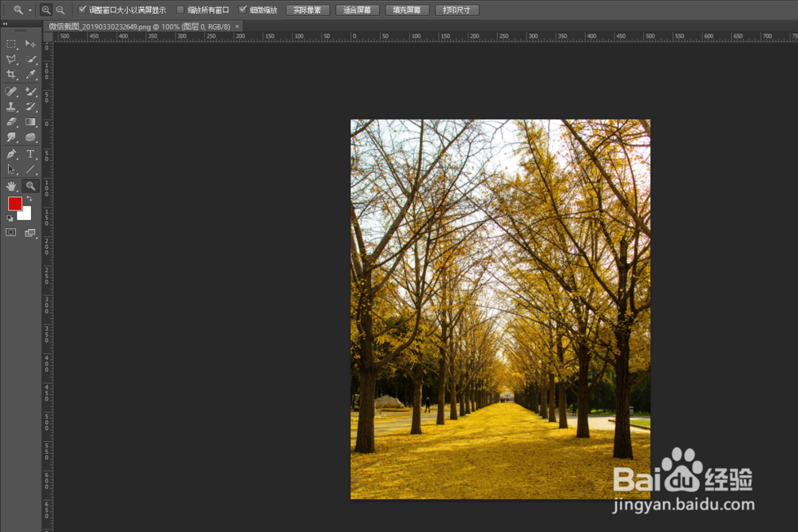Close the 微信截图 document tab
Viewport: 798px width, 532px height.
[237, 26]
